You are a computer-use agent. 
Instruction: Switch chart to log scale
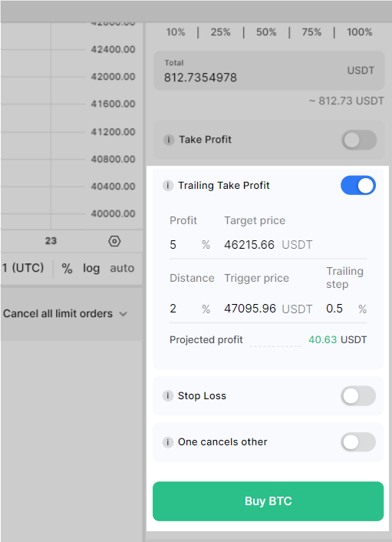91,268
